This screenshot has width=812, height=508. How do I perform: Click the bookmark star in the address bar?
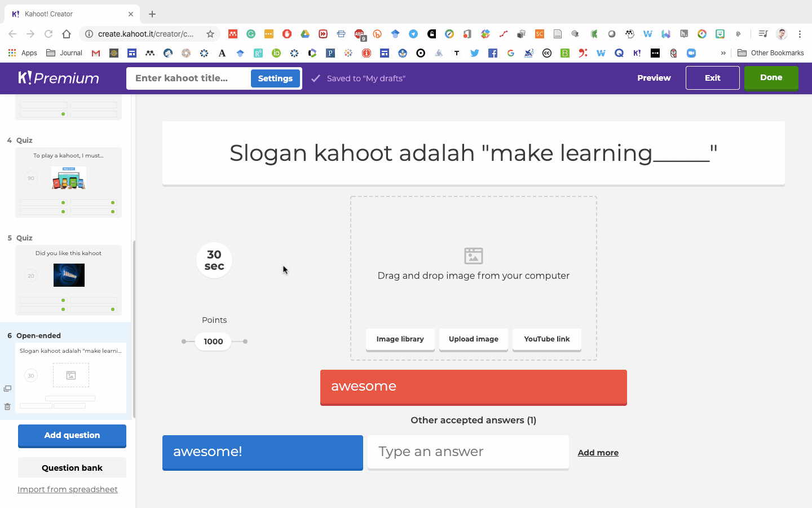[209, 33]
